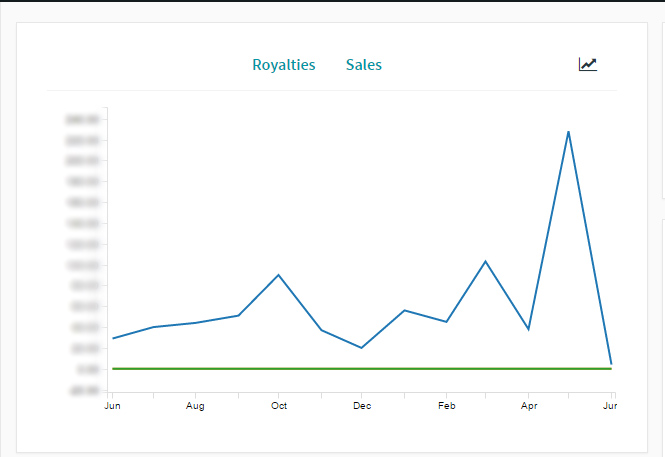Image resolution: width=665 pixels, height=457 pixels.
Task: Select the blue line's first point at Jun
Action: click(113, 338)
